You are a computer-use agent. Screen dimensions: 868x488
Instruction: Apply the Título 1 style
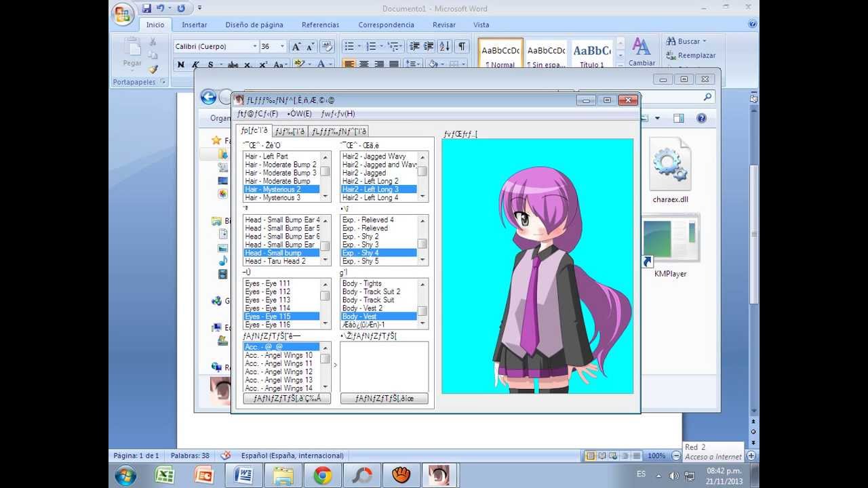click(592, 54)
